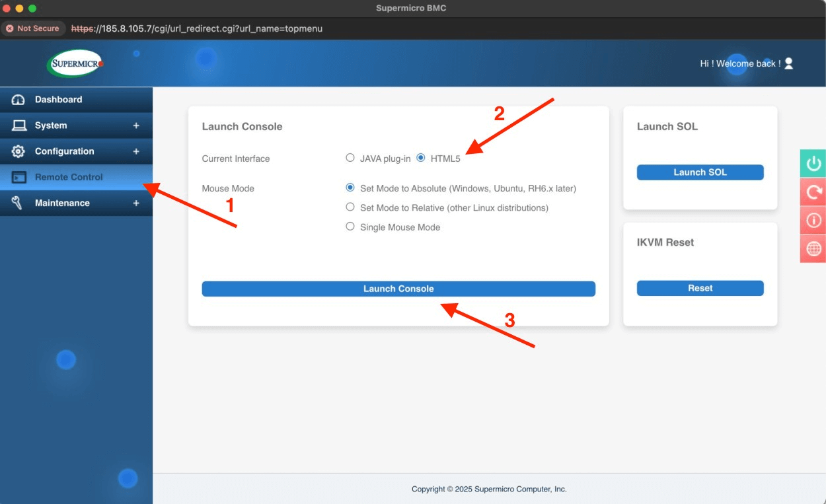The image size is (826, 504).
Task: Expand the Configuration menu plus sign
Action: pyautogui.click(x=136, y=151)
